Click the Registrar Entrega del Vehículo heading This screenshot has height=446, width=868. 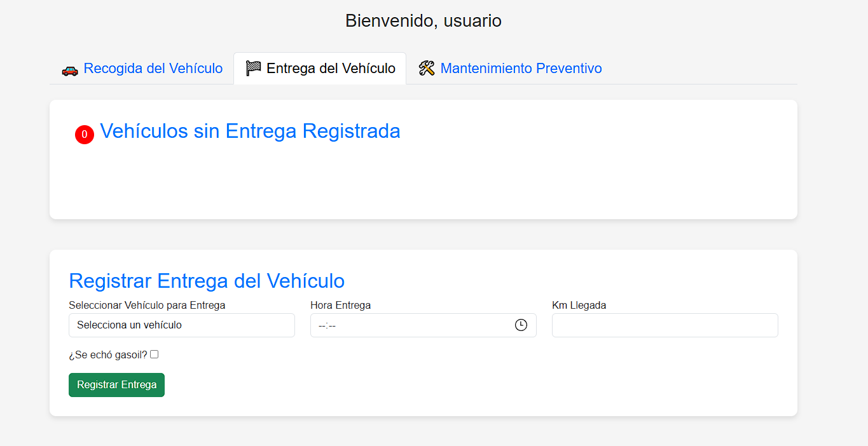[206, 280]
